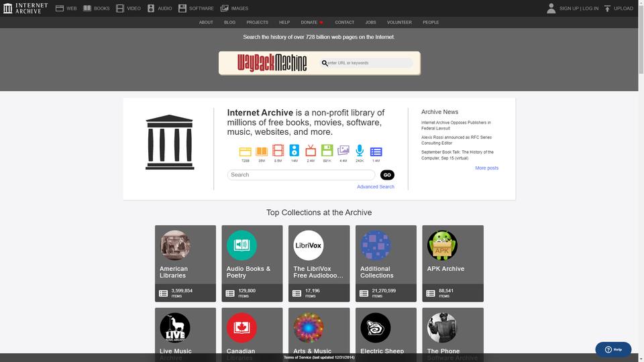The width and height of the screenshot is (644, 362).
Task: Open the Live Music Archive tile
Action: coord(185,335)
